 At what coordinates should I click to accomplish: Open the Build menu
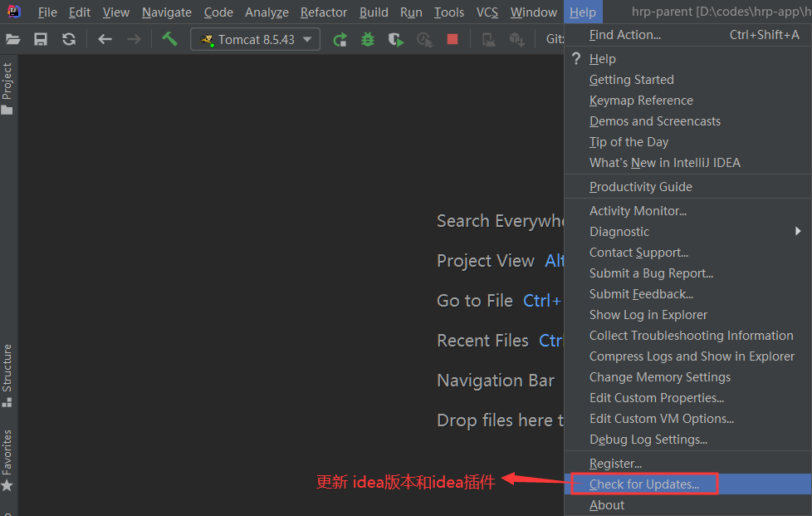coord(374,12)
